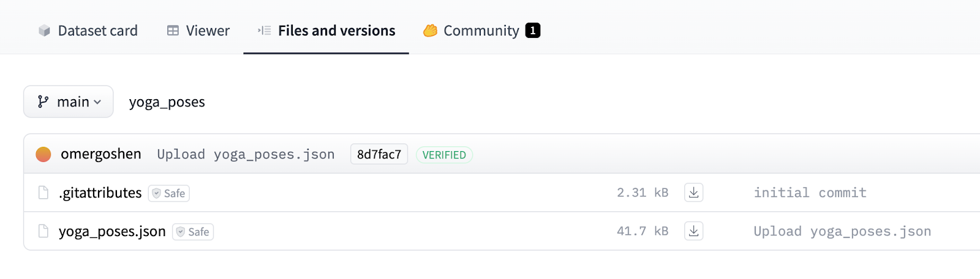
Task: Click the Community notification count badge
Action: click(x=533, y=31)
